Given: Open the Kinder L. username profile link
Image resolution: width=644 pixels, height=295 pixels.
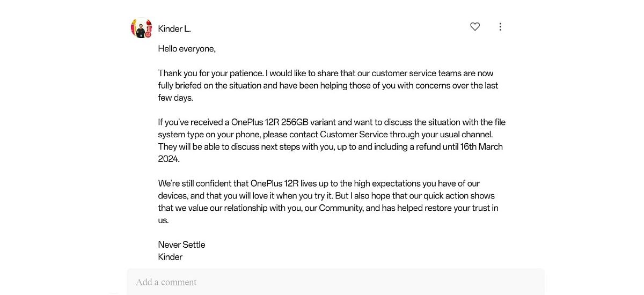Looking at the screenshot, I should 174,29.
